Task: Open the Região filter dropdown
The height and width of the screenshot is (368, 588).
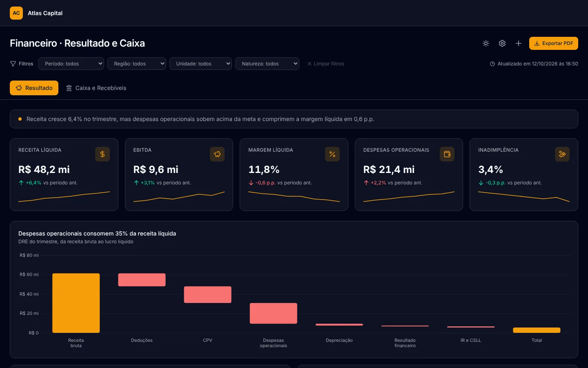Action: [137, 64]
